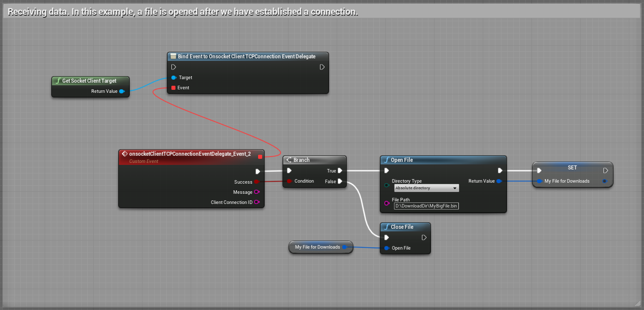This screenshot has width=644, height=310.
Task: Click the Condition input pin on Branch
Action: point(289,181)
